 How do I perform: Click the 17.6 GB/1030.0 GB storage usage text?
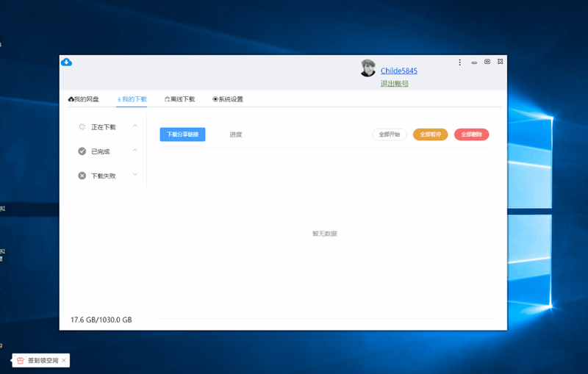(101, 320)
